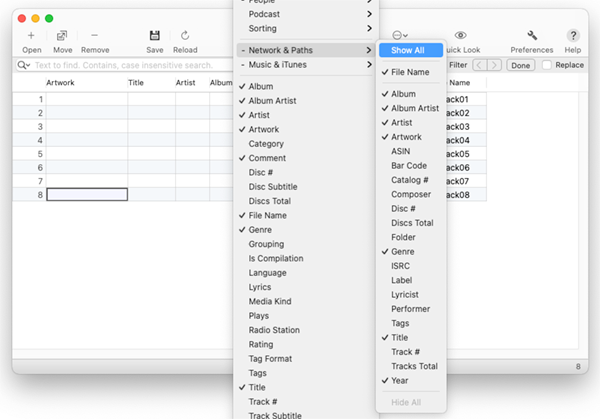Uncheck Genre in the main column menu
This screenshot has height=419, width=600.
306,230
